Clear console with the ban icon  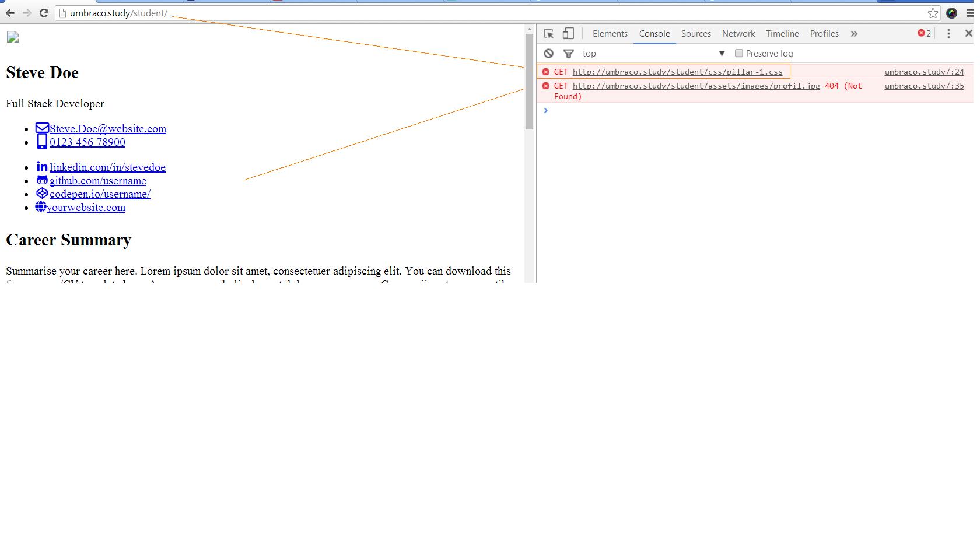(548, 54)
